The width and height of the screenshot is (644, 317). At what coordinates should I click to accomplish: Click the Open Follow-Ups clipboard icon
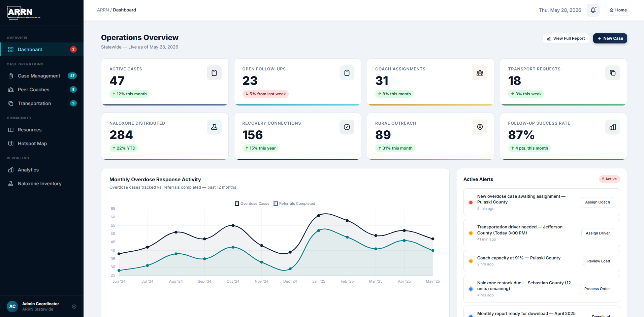pos(347,73)
